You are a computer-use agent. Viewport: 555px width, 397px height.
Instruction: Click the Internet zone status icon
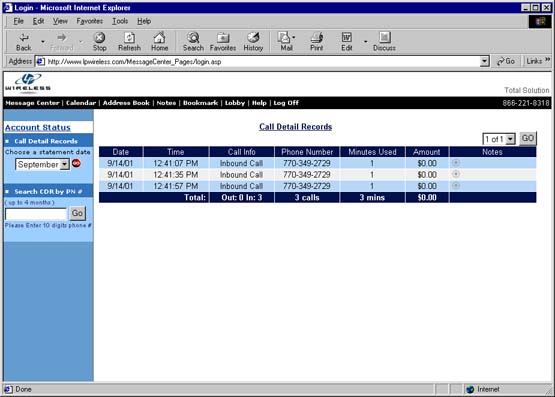click(x=470, y=390)
